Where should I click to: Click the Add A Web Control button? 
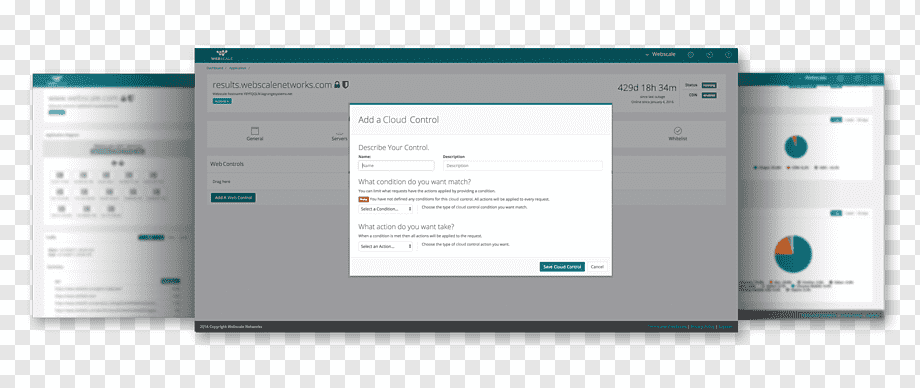point(233,198)
